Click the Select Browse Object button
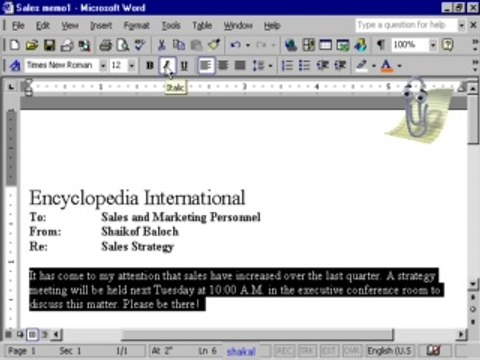Viewport: 480px width, 360px height. (473, 309)
